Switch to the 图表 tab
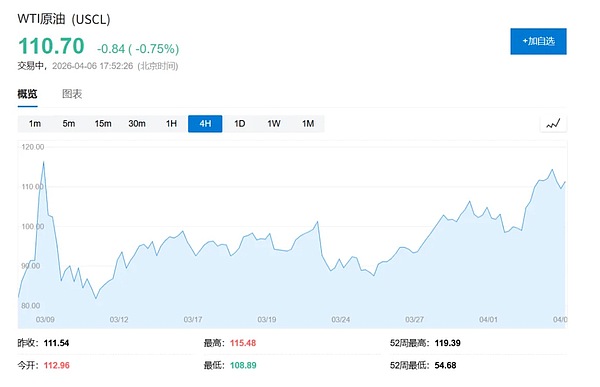Viewport: 600px width, 387px height. coord(72,94)
